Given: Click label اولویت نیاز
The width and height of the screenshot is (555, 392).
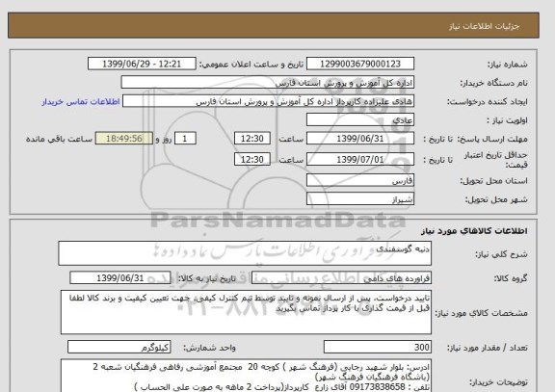Looking at the screenshot, I should pos(507,120).
